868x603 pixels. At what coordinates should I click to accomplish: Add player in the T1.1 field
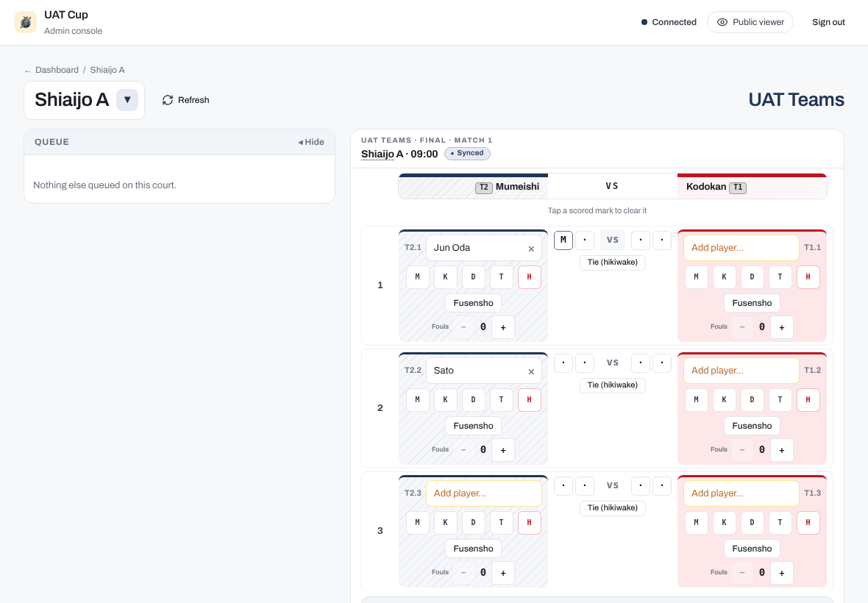(x=741, y=248)
